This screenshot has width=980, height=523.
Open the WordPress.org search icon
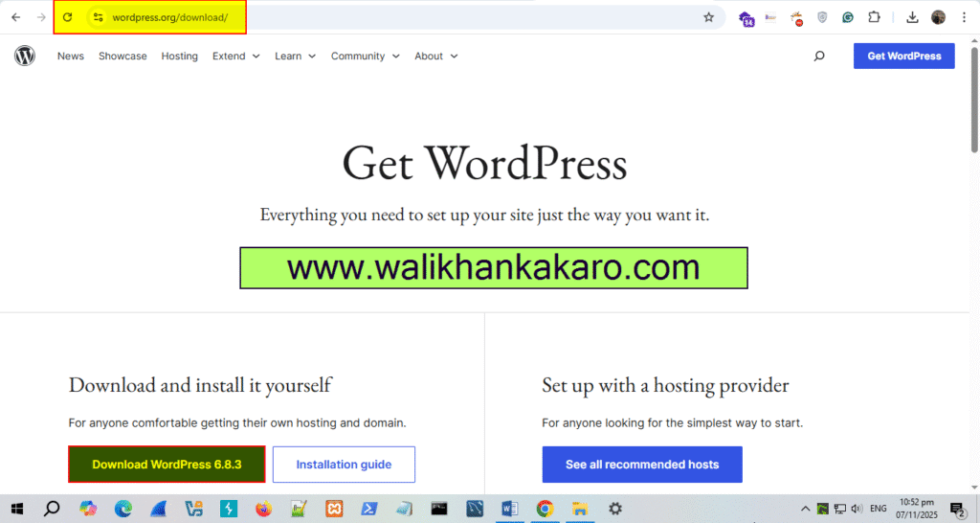click(819, 56)
